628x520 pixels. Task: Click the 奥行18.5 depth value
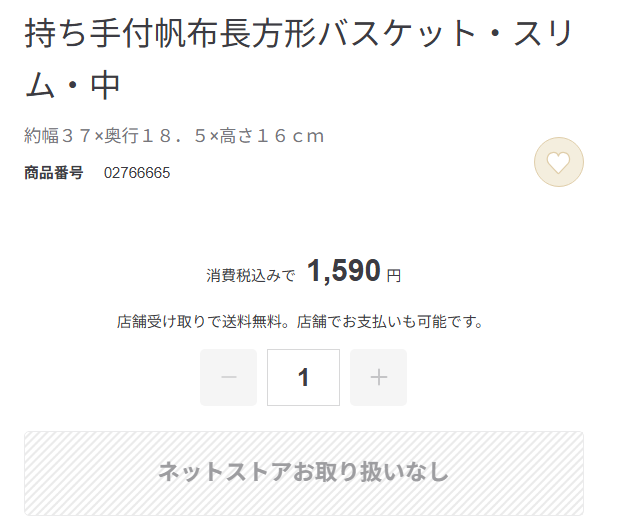pyautogui.click(x=156, y=136)
